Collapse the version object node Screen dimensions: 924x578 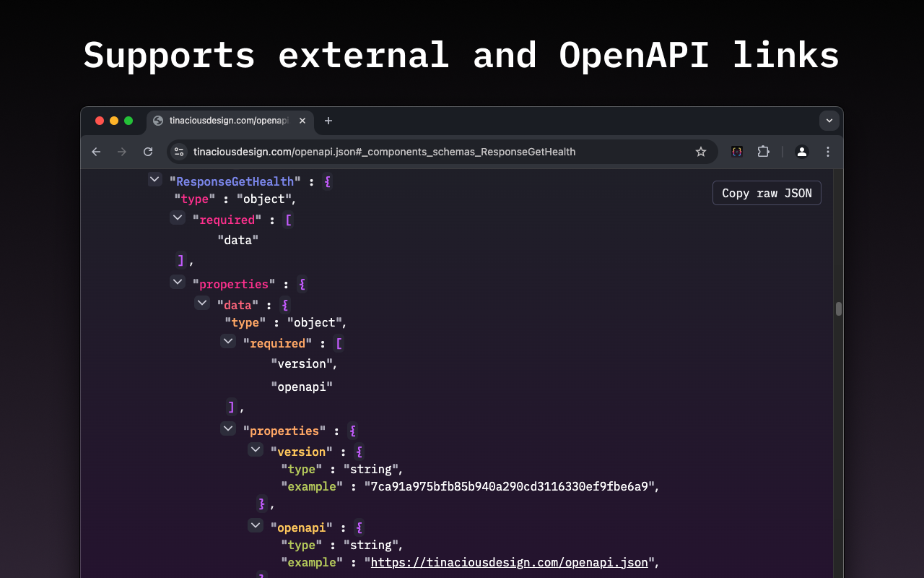[256, 449]
